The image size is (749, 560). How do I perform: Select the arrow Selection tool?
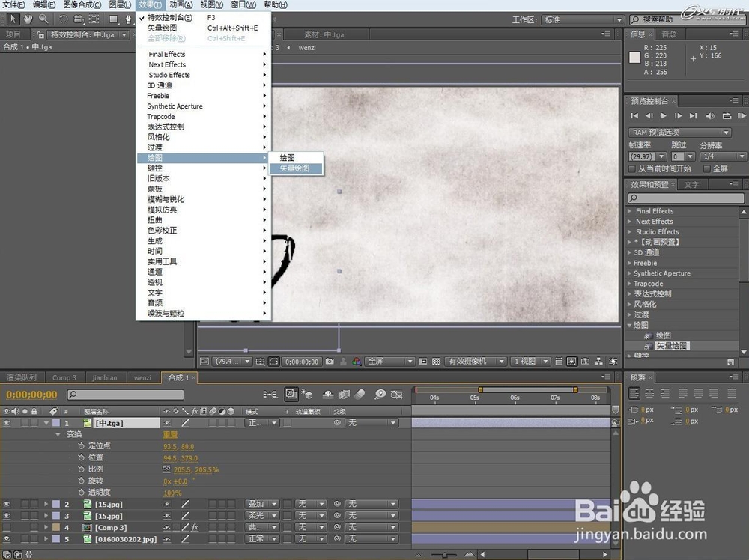coord(13,19)
